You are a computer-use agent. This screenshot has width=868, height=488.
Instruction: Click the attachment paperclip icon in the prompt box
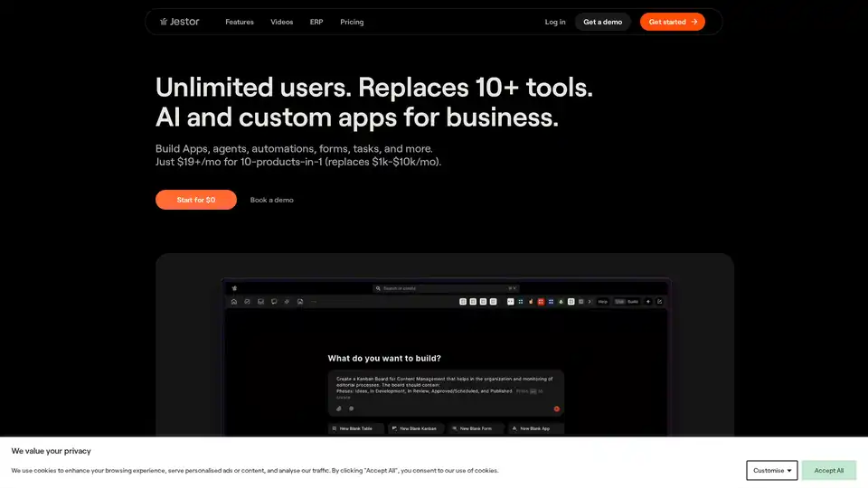338,408
